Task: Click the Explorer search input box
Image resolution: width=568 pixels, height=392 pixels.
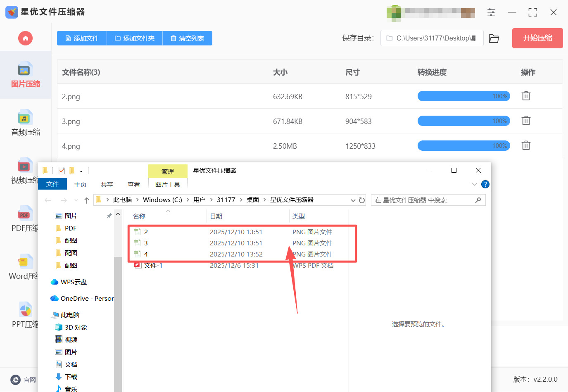Action: pos(423,200)
